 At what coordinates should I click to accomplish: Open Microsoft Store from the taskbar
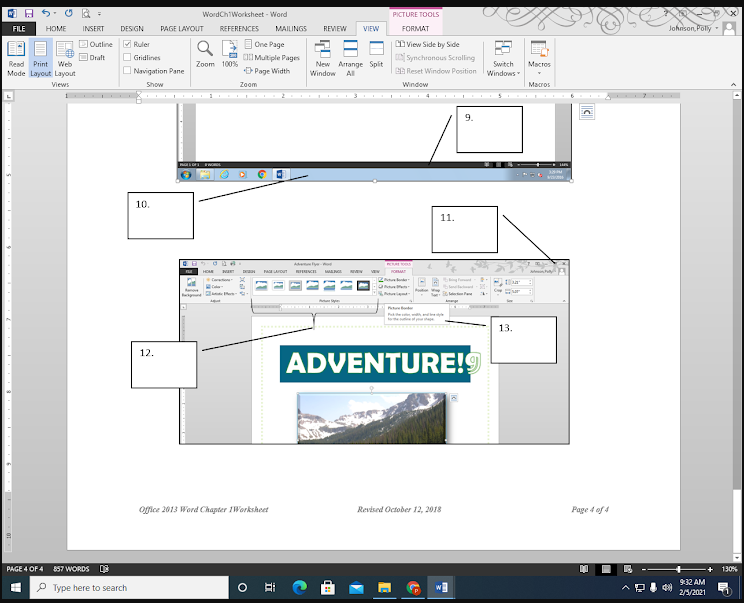tap(327, 588)
